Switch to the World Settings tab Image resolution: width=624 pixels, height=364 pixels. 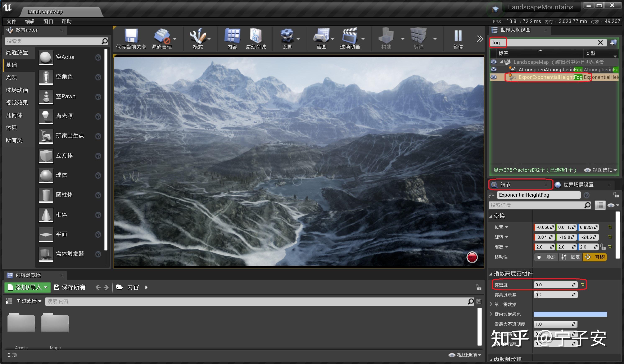[x=578, y=185]
